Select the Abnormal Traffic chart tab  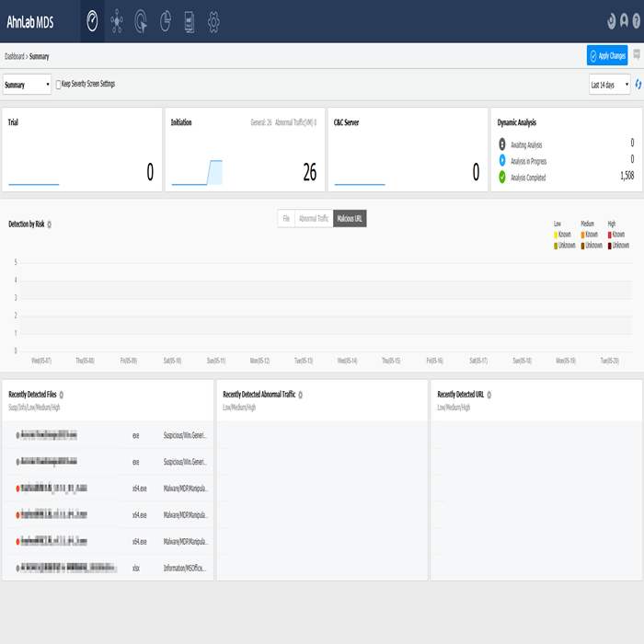click(314, 218)
